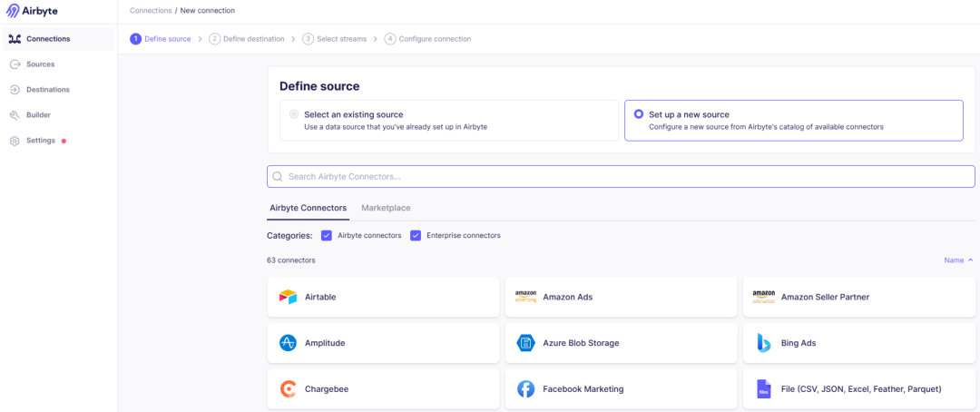Click the Azure Blob Storage logo
The height and width of the screenshot is (412, 980).
click(525, 343)
